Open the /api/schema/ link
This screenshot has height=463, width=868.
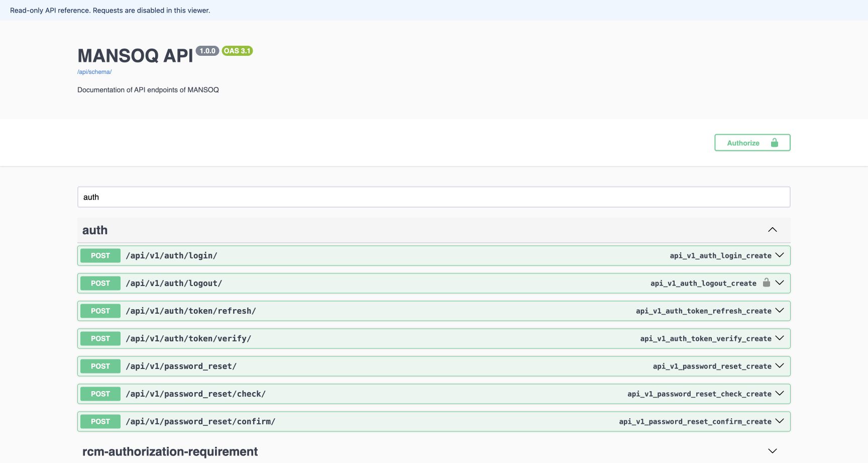pyautogui.click(x=94, y=72)
